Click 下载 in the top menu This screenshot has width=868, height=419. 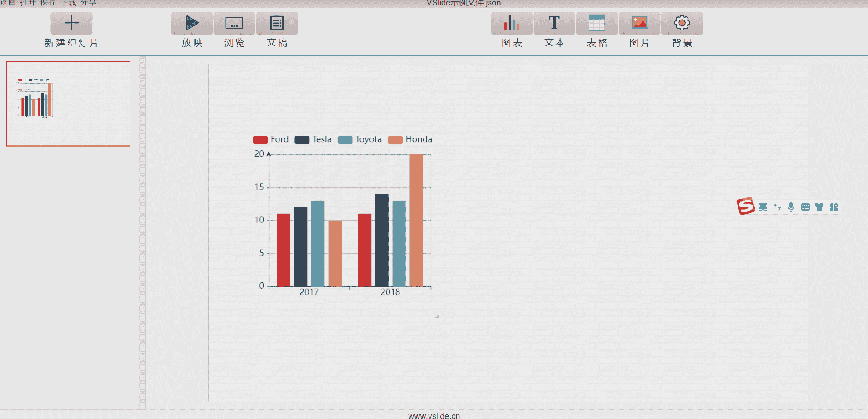click(x=69, y=3)
